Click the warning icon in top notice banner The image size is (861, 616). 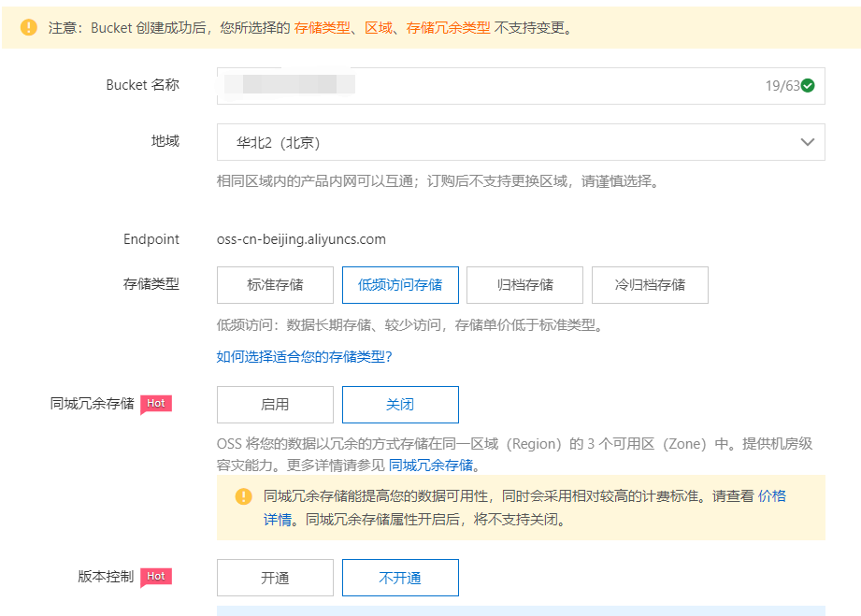(28, 28)
